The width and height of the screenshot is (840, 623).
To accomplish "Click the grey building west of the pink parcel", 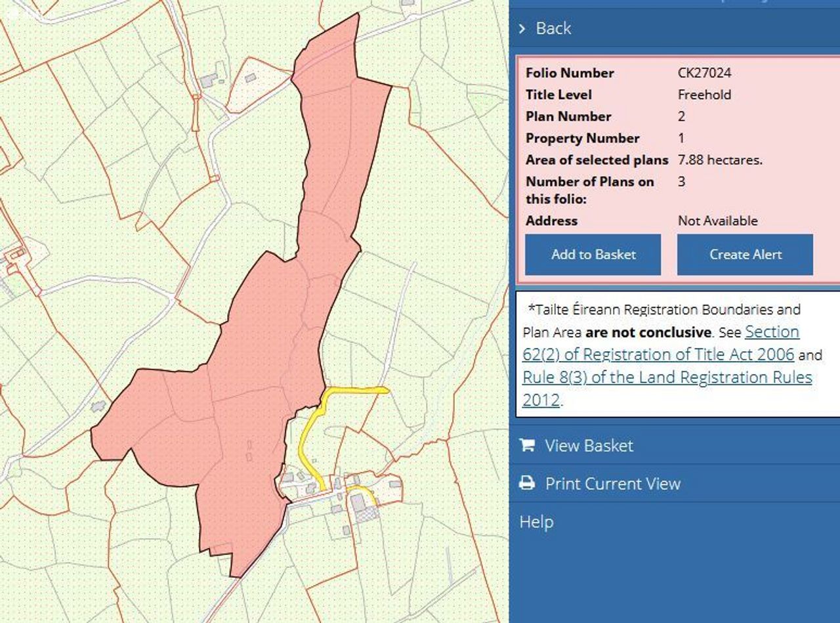I will pyautogui.click(x=98, y=406).
